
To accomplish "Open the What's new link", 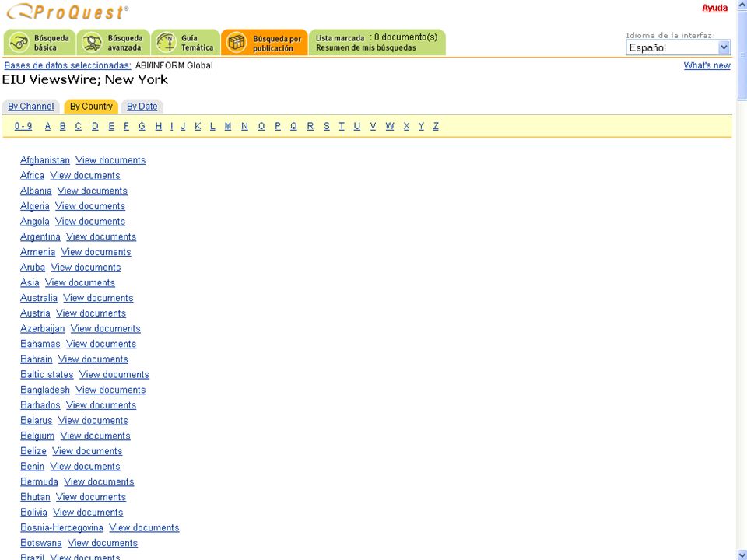I will (x=707, y=65).
